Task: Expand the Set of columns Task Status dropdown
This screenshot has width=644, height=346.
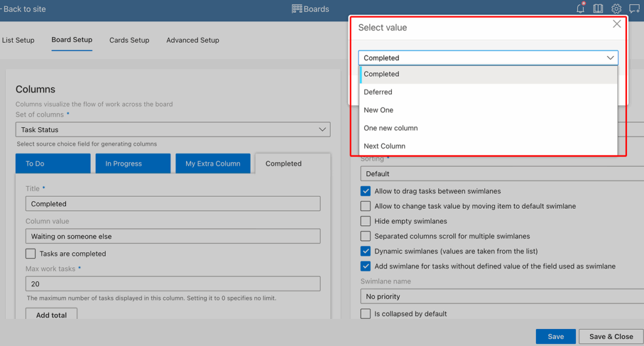Action: click(172, 130)
